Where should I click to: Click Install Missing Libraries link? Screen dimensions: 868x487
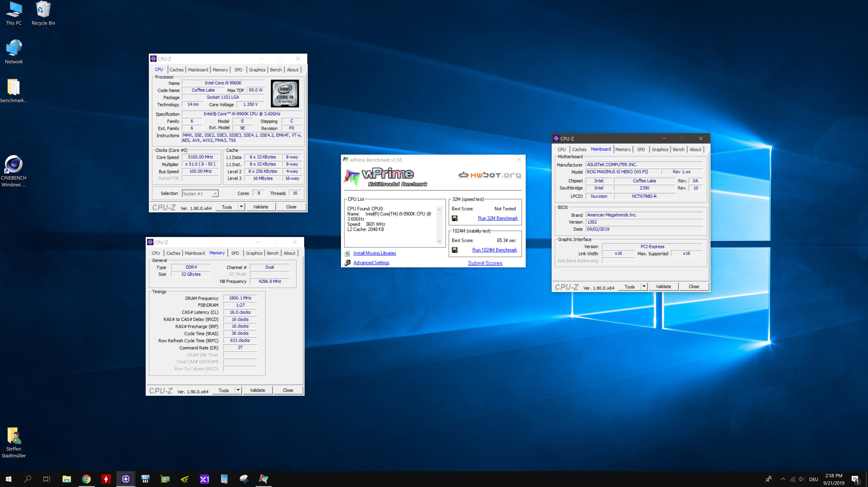pos(375,253)
